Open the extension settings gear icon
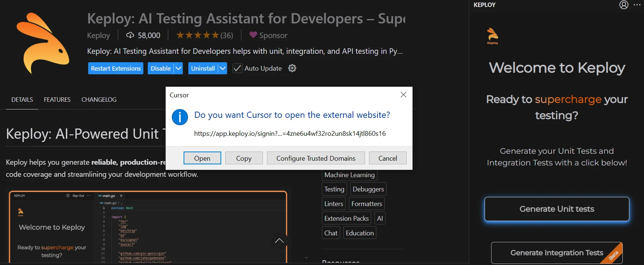Screen dimensions: 644x265 coord(292,68)
